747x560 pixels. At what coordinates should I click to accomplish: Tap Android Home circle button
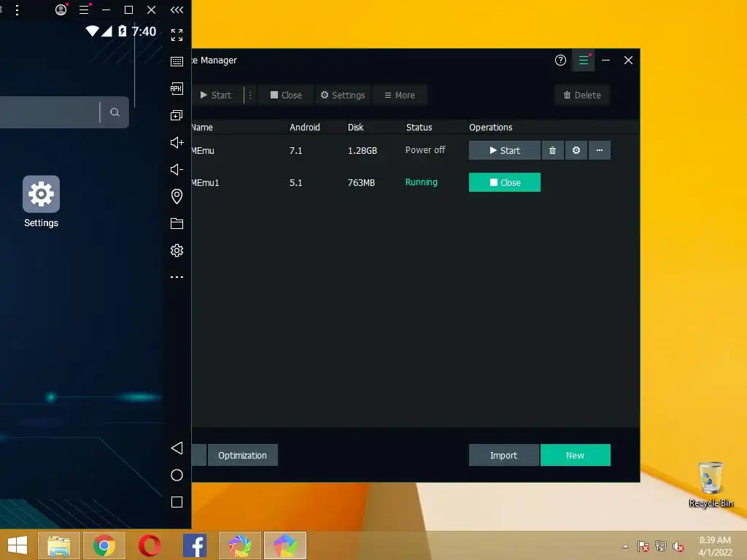pyautogui.click(x=177, y=475)
